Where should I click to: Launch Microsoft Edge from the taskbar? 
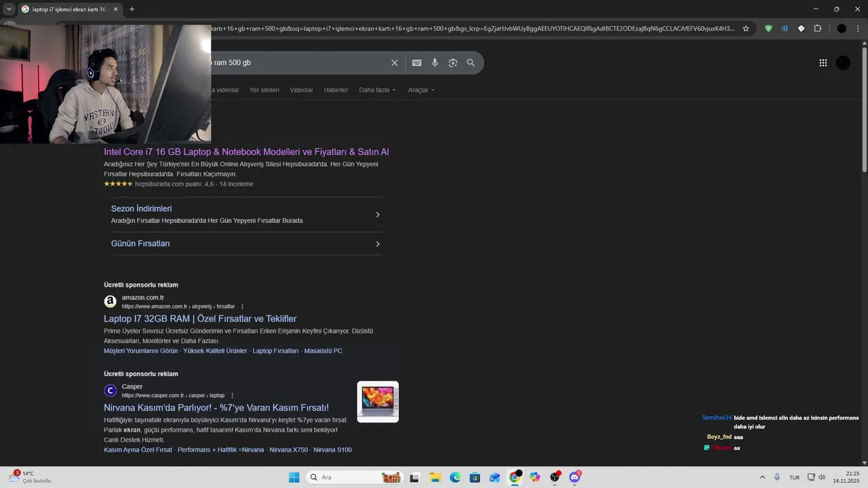pyautogui.click(x=455, y=477)
